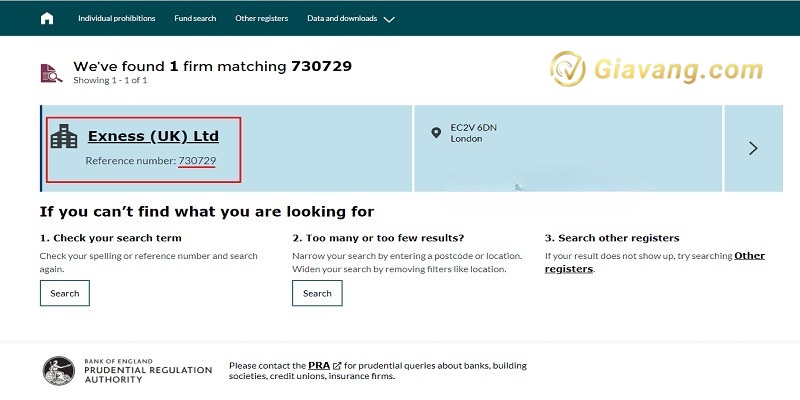Expand result with right chevron arrow
Viewport: 800px width, 400px height.
tap(753, 148)
